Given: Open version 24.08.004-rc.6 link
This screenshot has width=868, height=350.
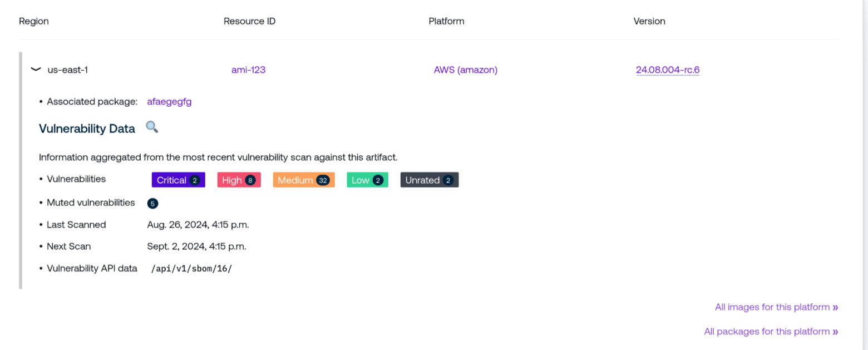Looking at the screenshot, I should point(668,70).
